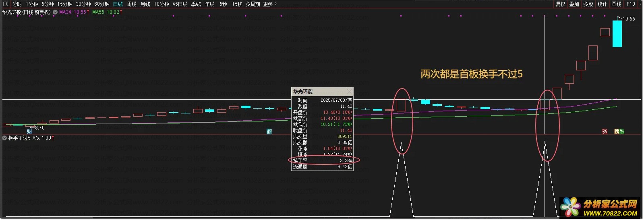Click the MA55: 10.02 indicator value
The height and width of the screenshot is (220, 644).
coord(107,12)
